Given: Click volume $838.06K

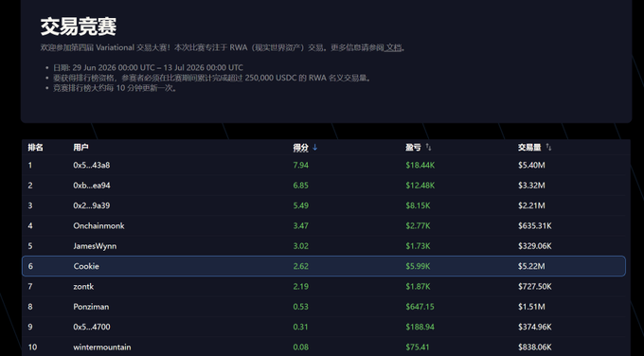Looking at the screenshot, I should (x=535, y=347).
